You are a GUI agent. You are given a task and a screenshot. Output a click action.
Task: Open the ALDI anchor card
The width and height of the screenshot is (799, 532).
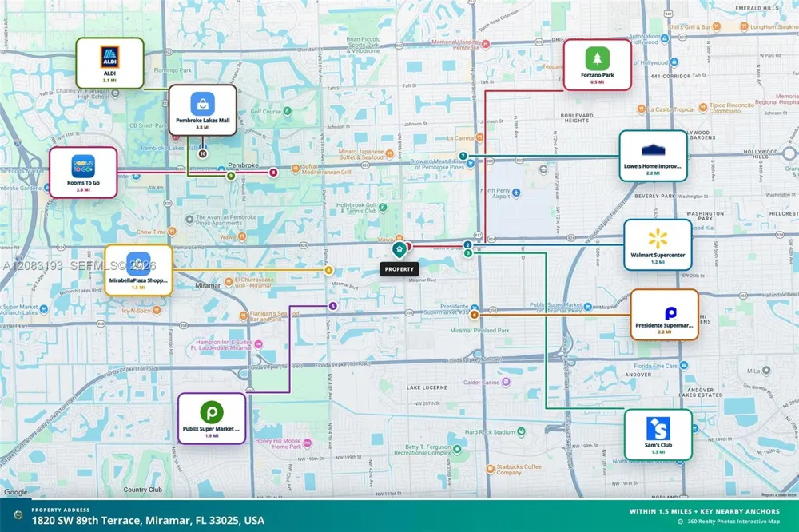(x=109, y=63)
